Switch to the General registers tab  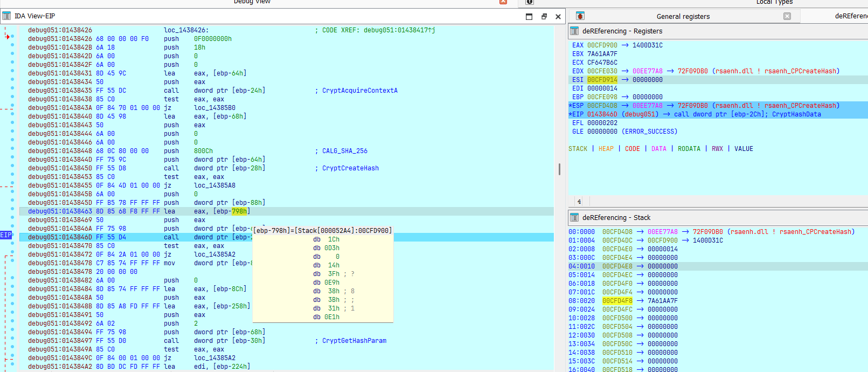(x=683, y=17)
